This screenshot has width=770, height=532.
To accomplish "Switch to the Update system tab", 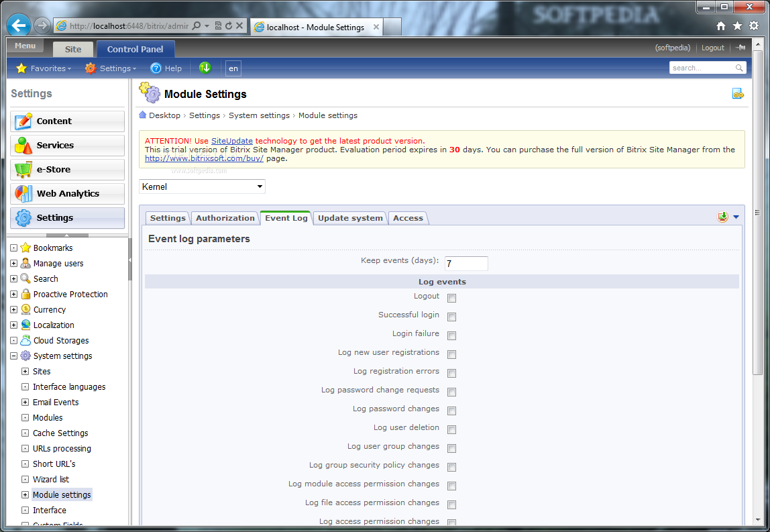I will [350, 218].
